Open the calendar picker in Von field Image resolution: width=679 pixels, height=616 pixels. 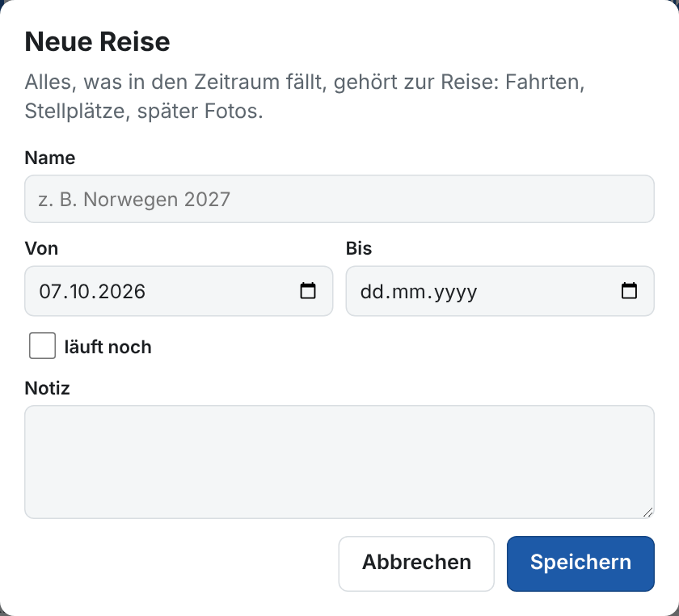coord(308,291)
